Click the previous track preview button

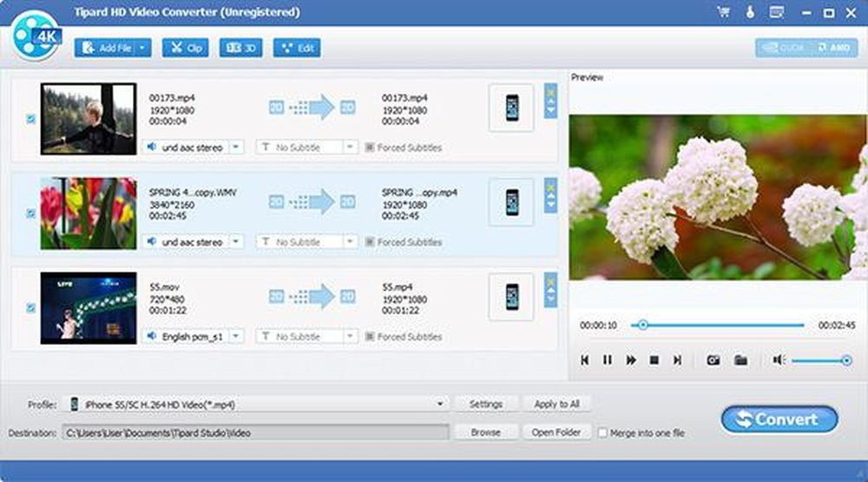coord(584,360)
